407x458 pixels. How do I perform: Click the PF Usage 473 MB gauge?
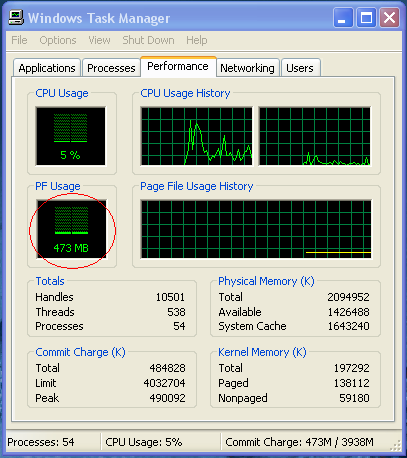[x=72, y=229]
